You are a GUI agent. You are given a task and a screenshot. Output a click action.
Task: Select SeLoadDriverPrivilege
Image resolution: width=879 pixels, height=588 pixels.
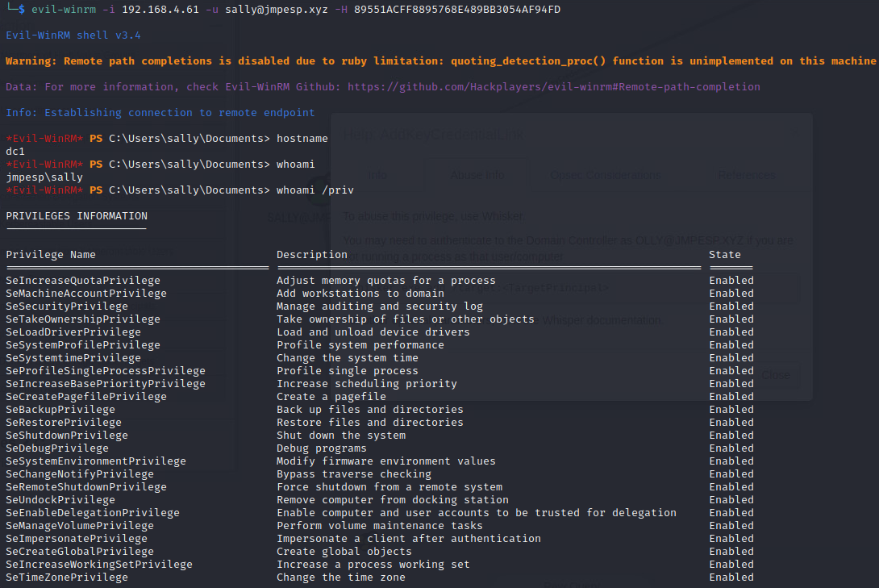coord(73,332)
